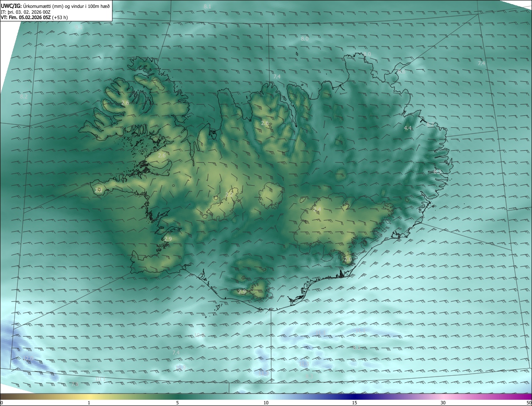The image size is (532, 406).
Task: Click the initialization time line 'IT: þri. 03. 02. 2026 00Z'
Action: pyautogui.click(x=26, y=12)
